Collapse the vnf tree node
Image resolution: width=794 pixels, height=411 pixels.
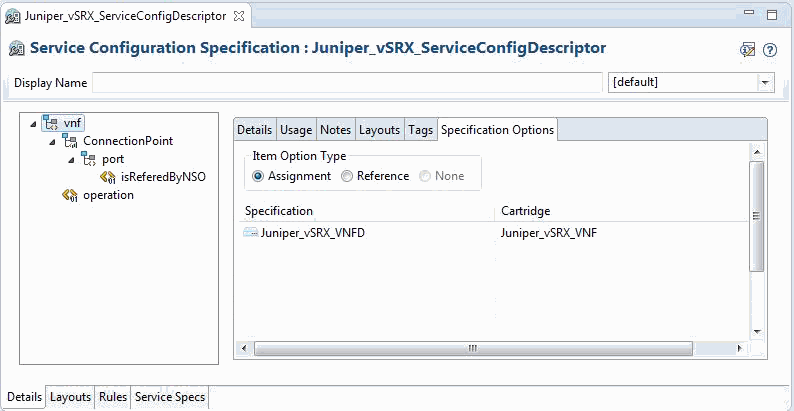(x=33, y=123)
